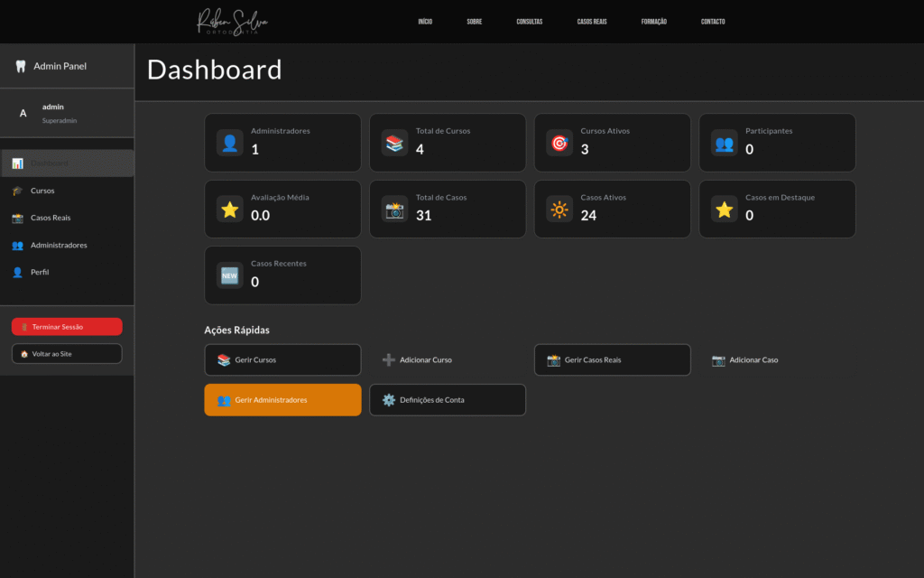Click the books icon in Total de Cursos
Screen dimensions: 924x578
394,143
